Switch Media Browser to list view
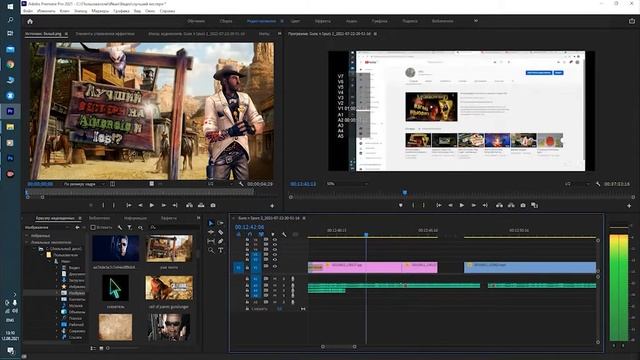 pos(93,348)
